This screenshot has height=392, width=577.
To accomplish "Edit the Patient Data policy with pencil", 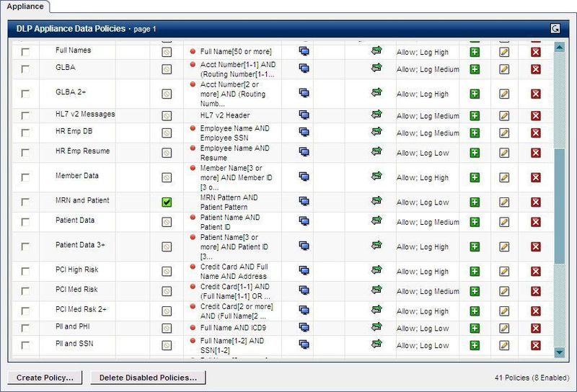I will 504,222.
